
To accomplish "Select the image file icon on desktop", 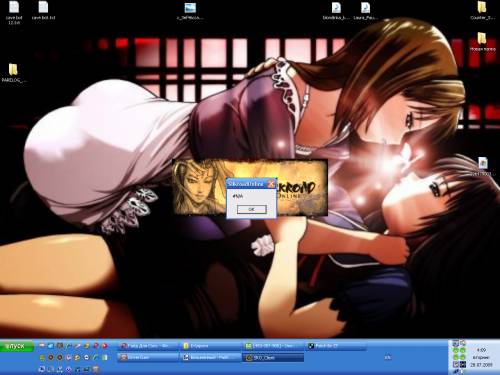I will (x=190, y=11).
